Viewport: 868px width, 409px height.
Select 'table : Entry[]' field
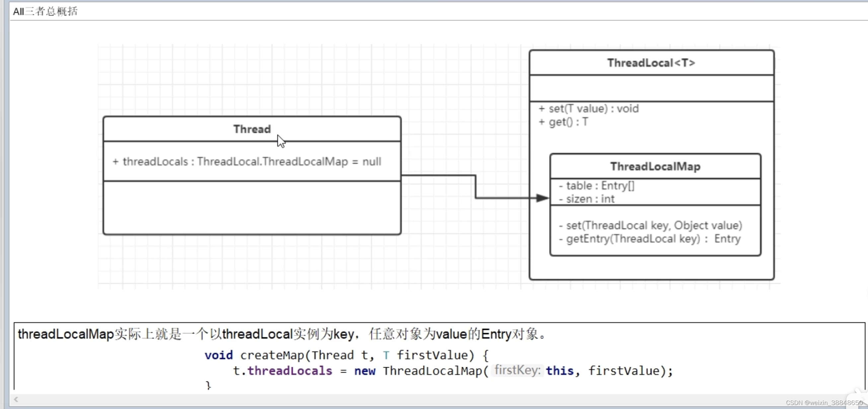[596, 186]
